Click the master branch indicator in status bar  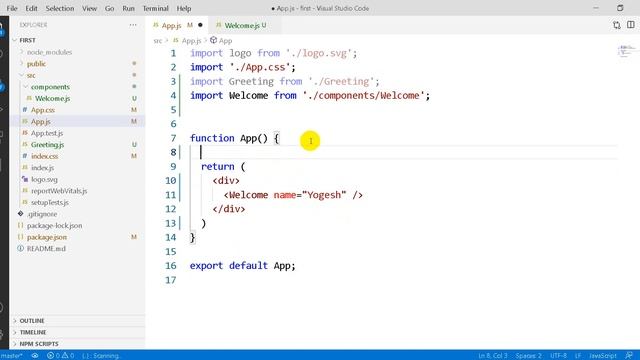tap(11, 356)
